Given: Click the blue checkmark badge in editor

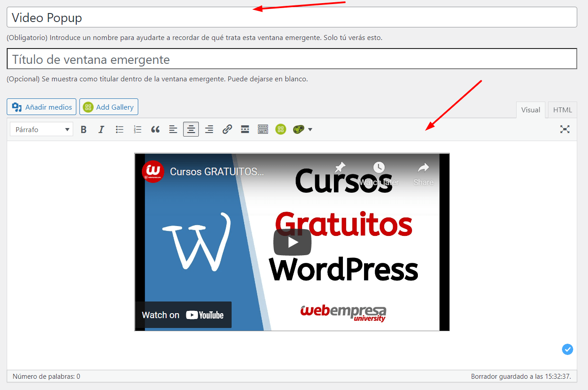Looking at the screenshot, I should (x=567, y=349).
